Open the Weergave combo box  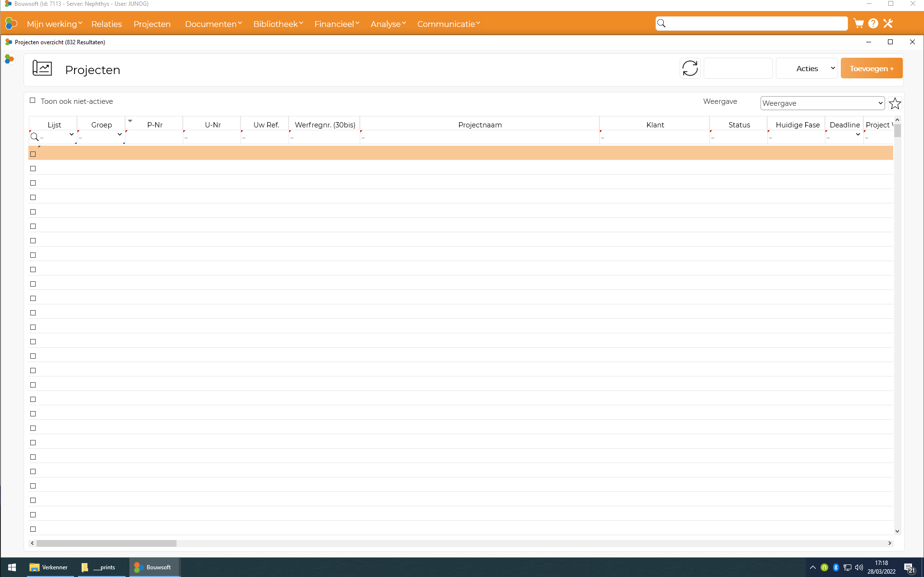coord(822,103)
